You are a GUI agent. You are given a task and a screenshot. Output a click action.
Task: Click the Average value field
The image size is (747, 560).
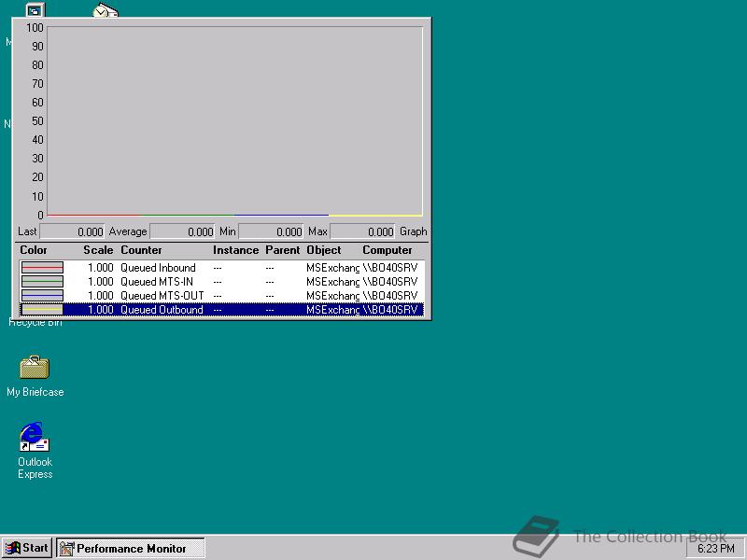pyautogui.click(x=182, y=231)
